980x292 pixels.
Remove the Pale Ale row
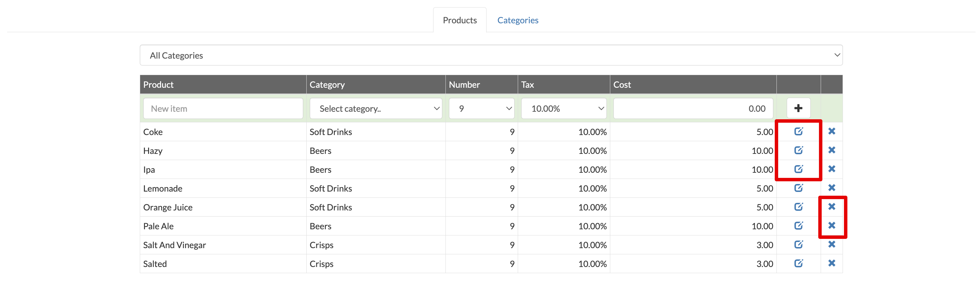[832, 226]
